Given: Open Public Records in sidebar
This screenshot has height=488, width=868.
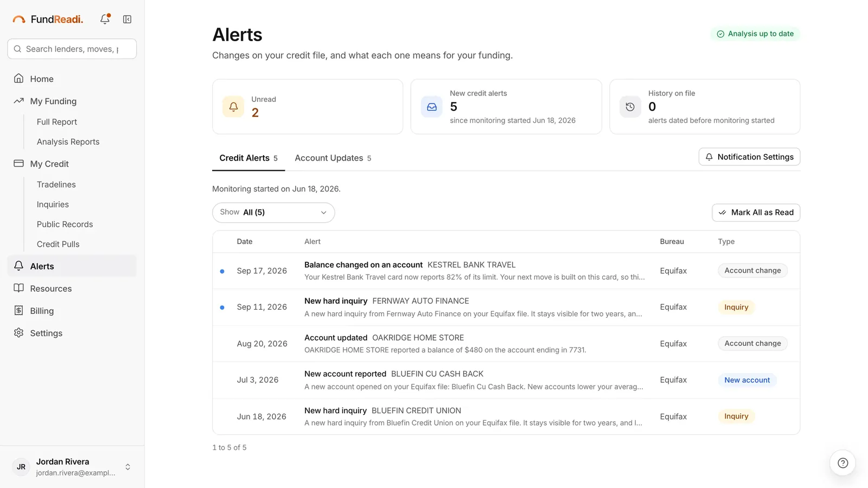Looking at the screenshot, I should point(65,224).
